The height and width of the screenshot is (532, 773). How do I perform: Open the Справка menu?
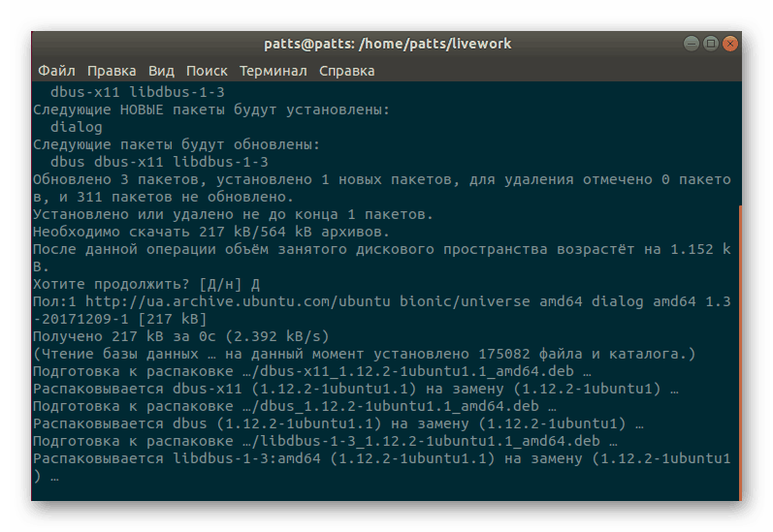346,71
